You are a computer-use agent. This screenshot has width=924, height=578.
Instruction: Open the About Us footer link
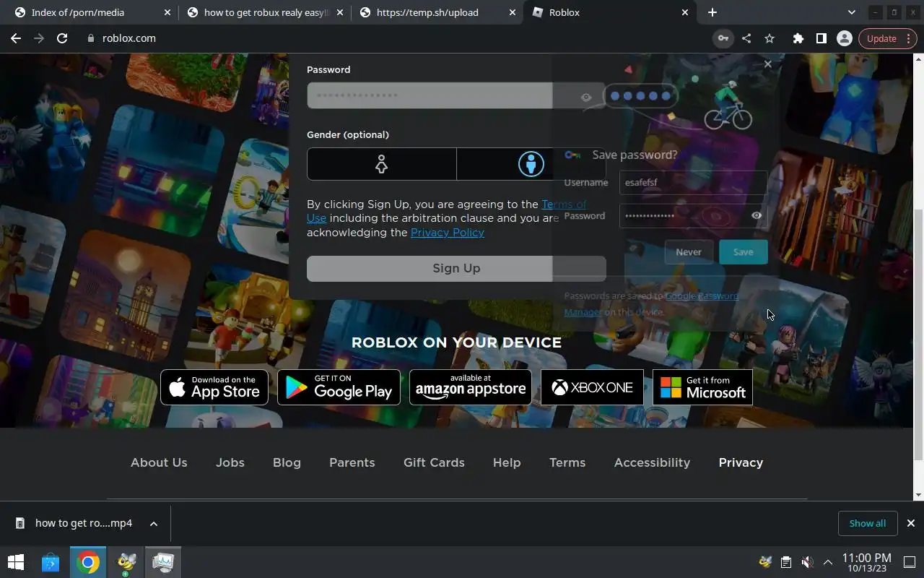tap(159, 462)
